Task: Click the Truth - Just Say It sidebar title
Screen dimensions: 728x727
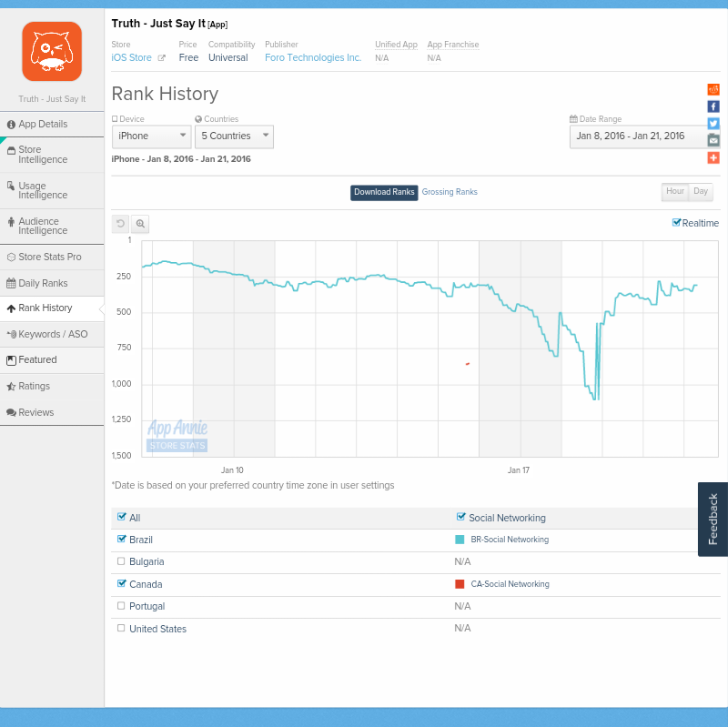Action: [52, 99]
